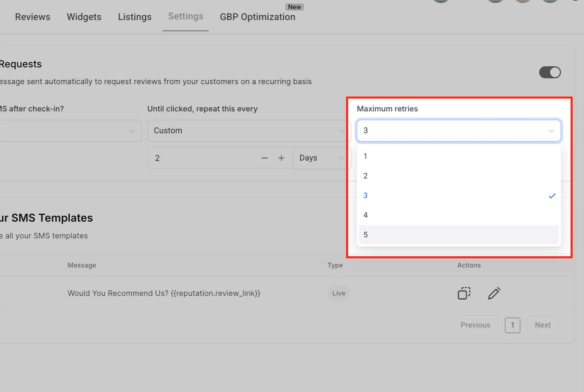
Task: Click the Would You Recommend Us message text
Action: pos(164,293)
